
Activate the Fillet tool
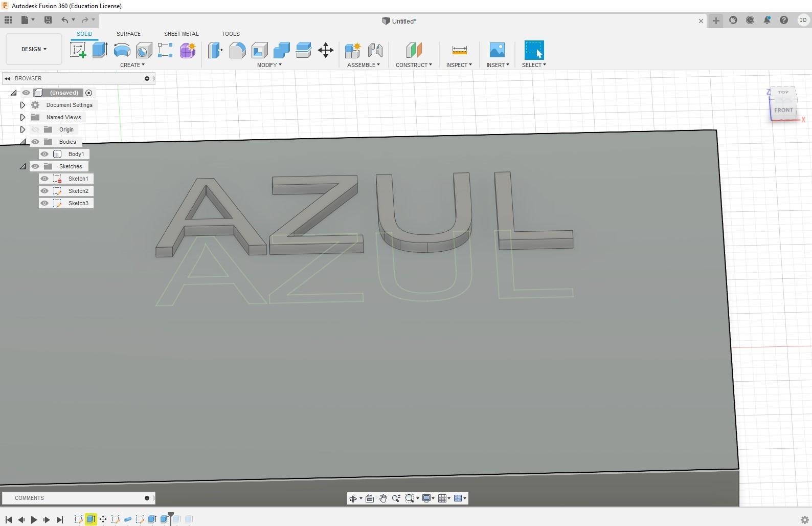click(x=237, y=50)
